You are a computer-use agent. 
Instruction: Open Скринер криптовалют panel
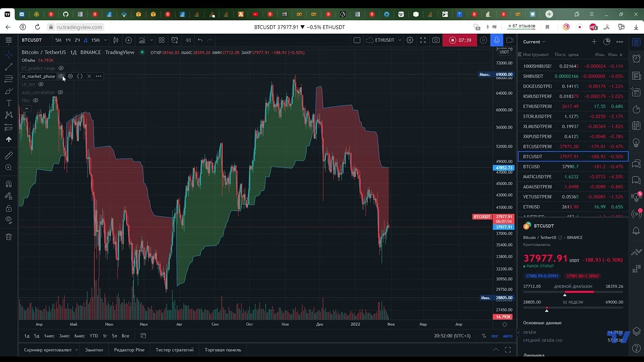[x=48, y=350]
